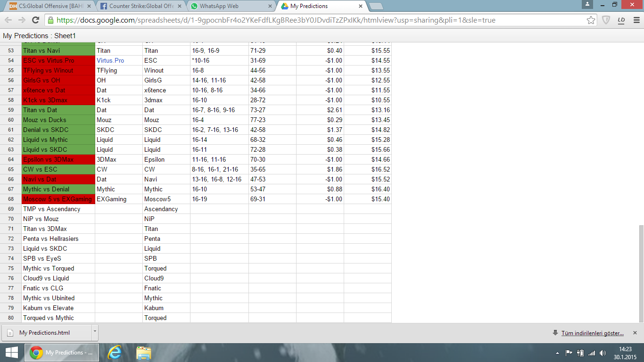Select the Penta vs Hellrasiers cell
Screen dimensions: 644x362
[58, 239]
